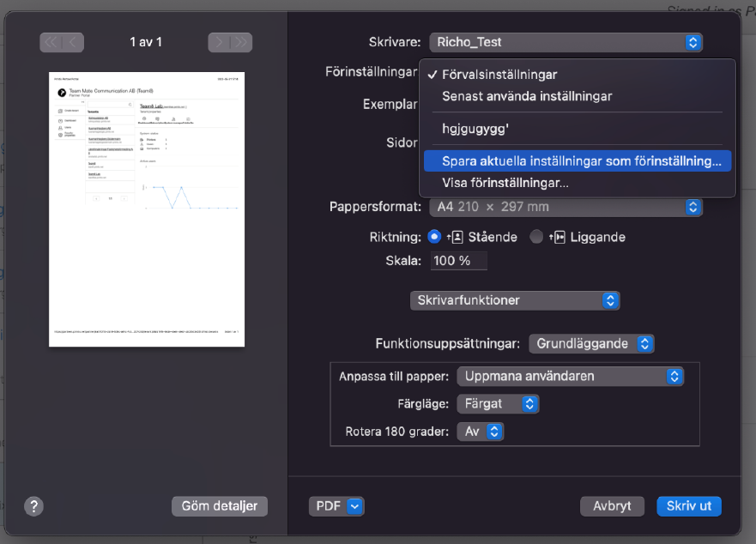Expand the Skrivarfunktioner dropdown
This screenshot has height=544, width=756.
pyautogui.click(x=515, y=300)
